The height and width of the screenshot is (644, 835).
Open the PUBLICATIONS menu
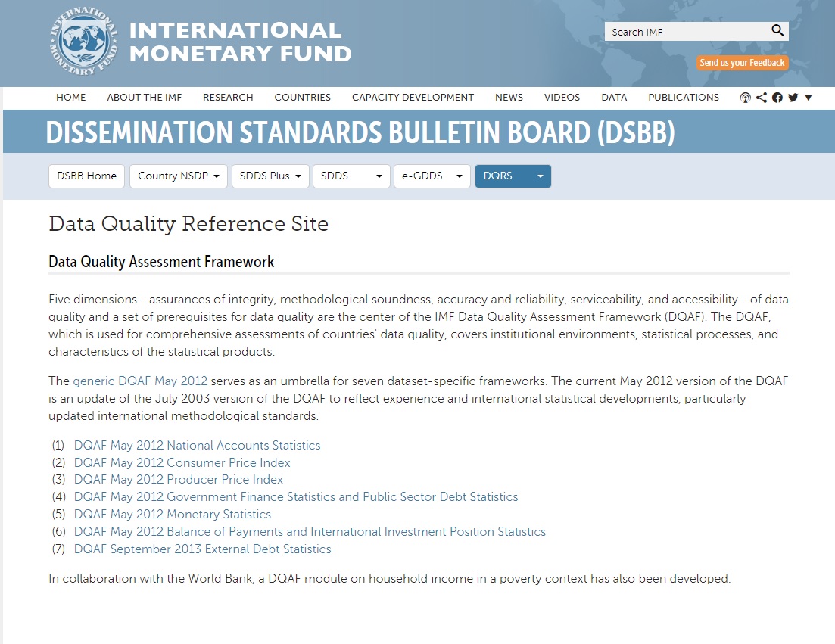coord(684,98)
